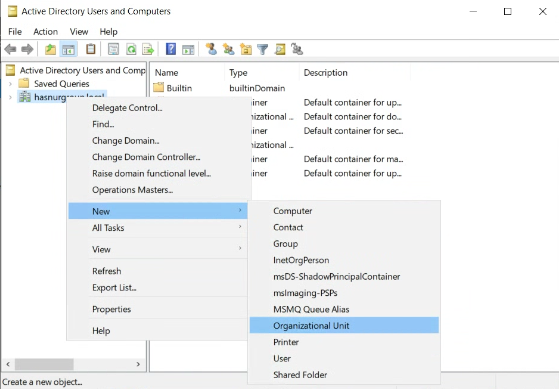559x389 pixels.
Task: Click the Back arrow toolbar icon
Action: click(x=11, y=49)
